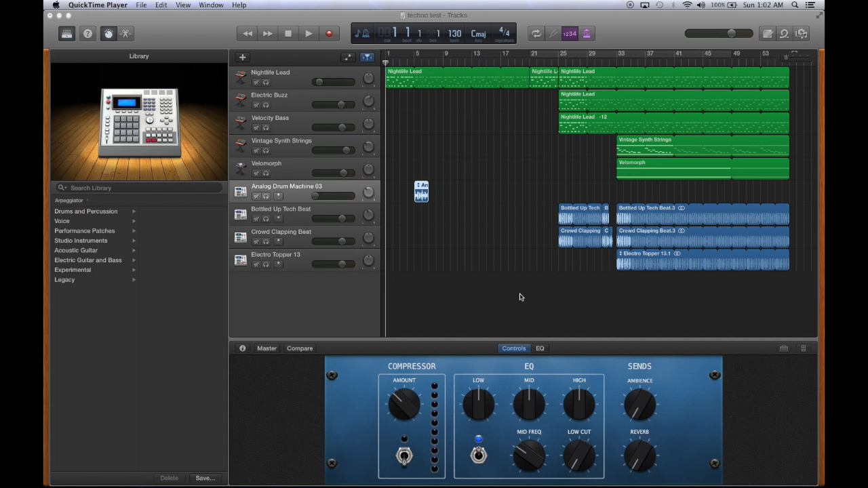This screenshot has width=868, height=488.
Task: Switch to the Controls tab
Action: pyautogui.click(x=514, y=348)
